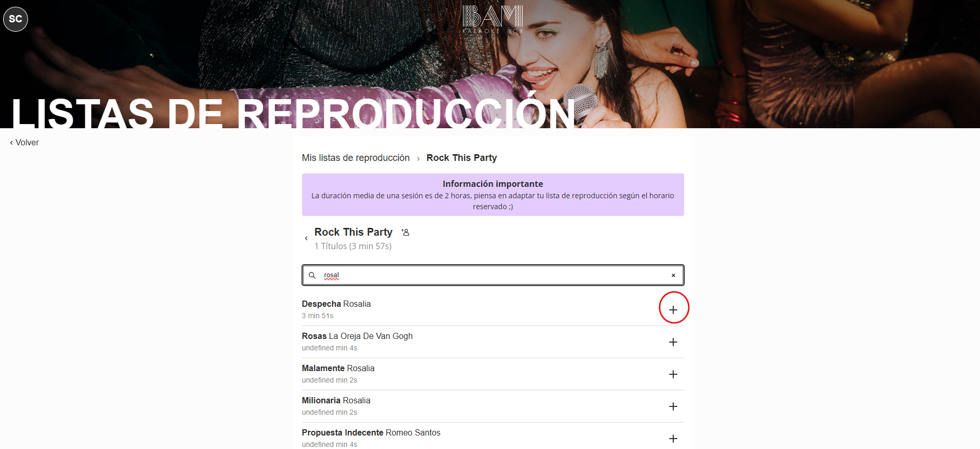The width and height of the screenshot is (980, 449).
Task: Click the BAM Karaoke Box logo
Action: [493, 20]
